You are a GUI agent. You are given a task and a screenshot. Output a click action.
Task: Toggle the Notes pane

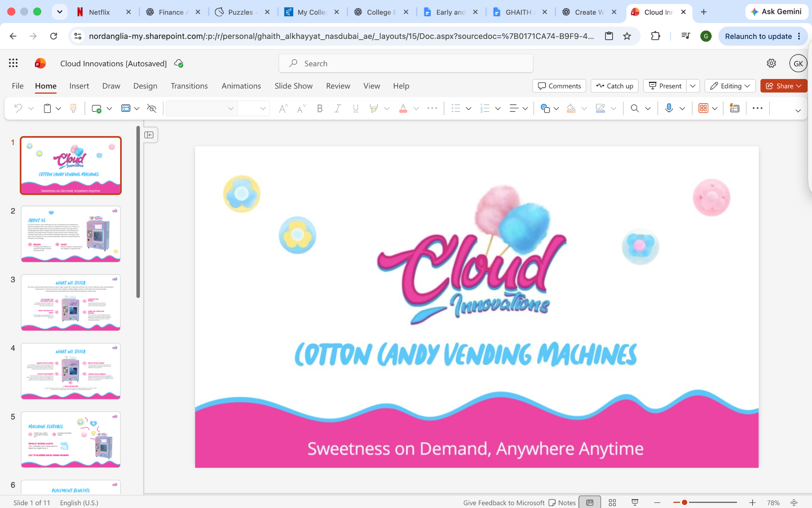(562, 502)
